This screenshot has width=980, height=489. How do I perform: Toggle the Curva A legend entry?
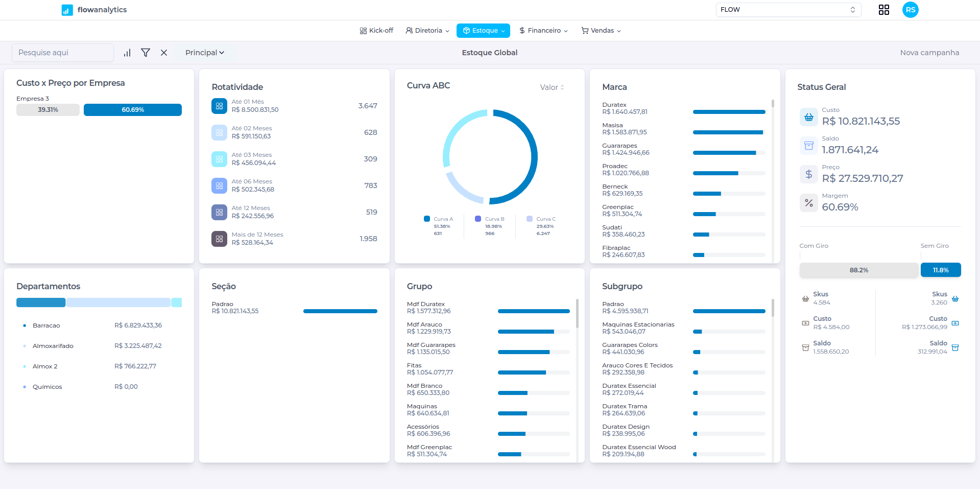click(438, 225)
